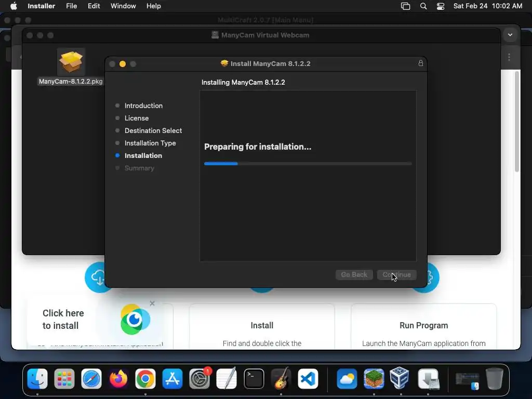The width and height of the screenshot is (532, 399).
Task: Click ManyCam Virtual Webcam window title
Action: [x=265, y=35]
